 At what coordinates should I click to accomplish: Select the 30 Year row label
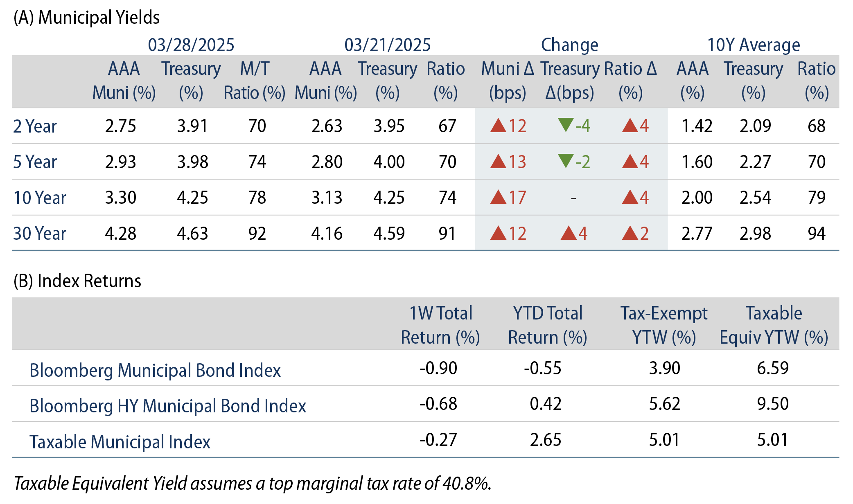click(40, 234)
